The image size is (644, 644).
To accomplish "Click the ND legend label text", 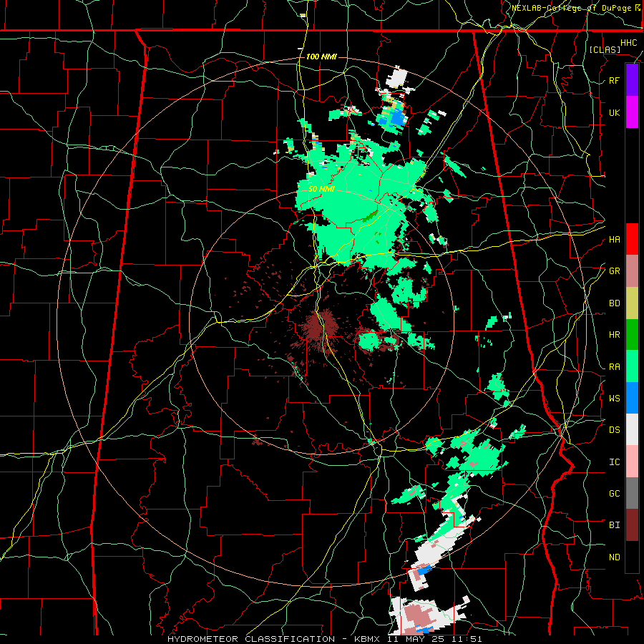I will pyautogui.click(x=614, y=557).
